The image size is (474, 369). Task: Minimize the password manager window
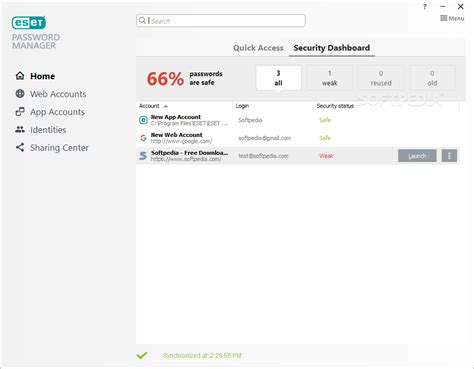tap(443, 7)
